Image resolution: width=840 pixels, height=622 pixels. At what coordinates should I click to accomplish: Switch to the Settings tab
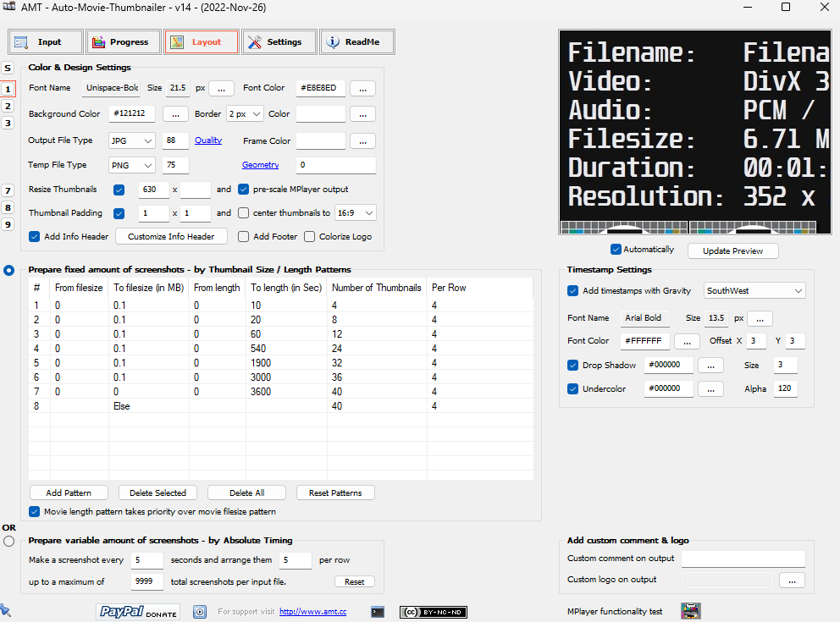(279, 42)
